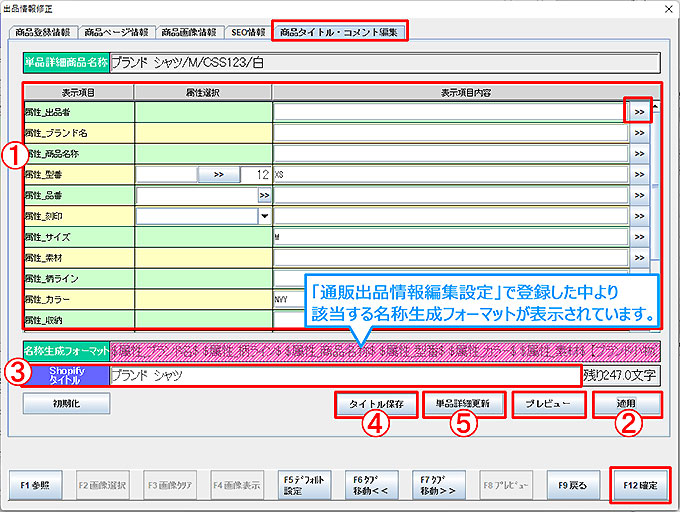The height and width of the screenshot is (512, 680).
Task: Open the 属性_刻印 attribute dropdown
Action: (x=265, y=216)
